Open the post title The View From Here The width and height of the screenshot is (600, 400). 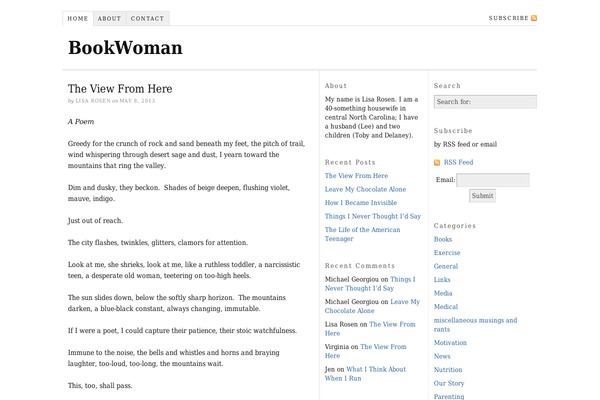click(x=120, y=89)
